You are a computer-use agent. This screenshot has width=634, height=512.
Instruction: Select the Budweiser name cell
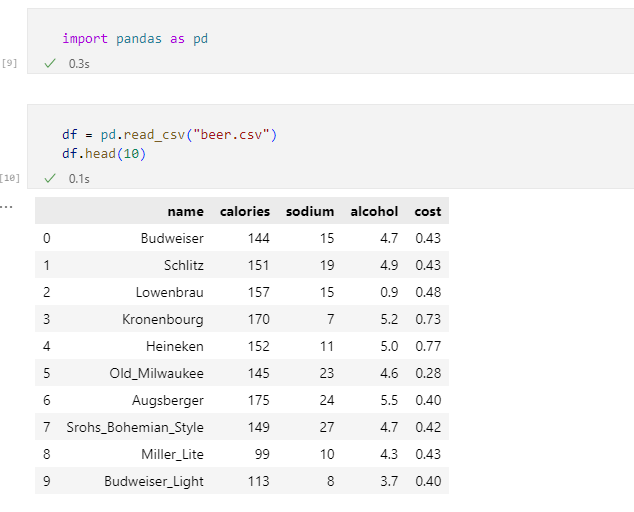coord(172,238)
